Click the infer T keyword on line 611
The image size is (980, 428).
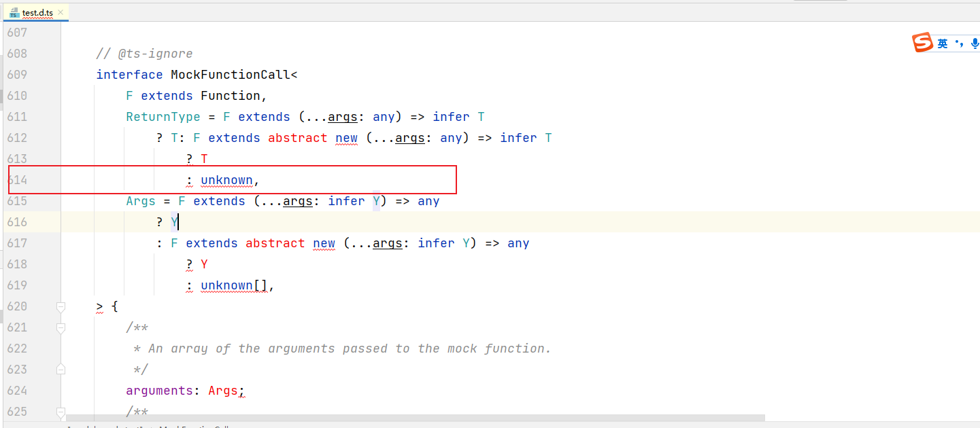click(457, 116)
